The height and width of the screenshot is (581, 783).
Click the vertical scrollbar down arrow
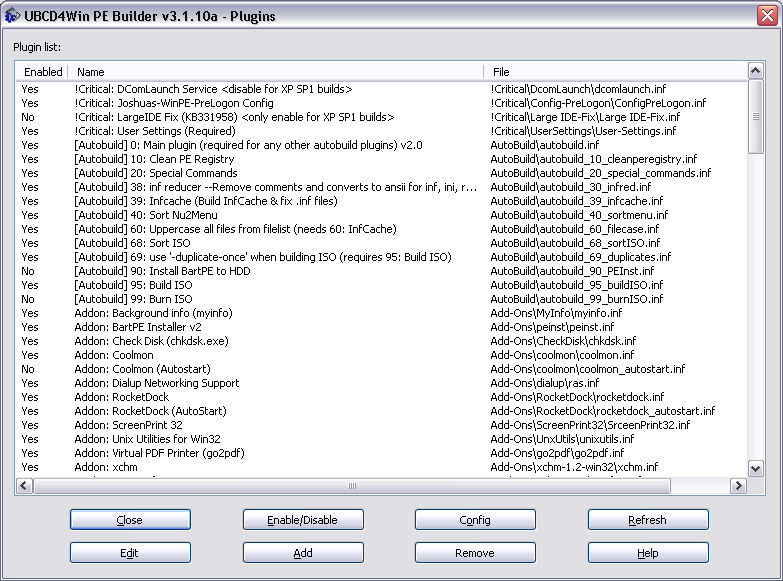[x=756, y=470]
